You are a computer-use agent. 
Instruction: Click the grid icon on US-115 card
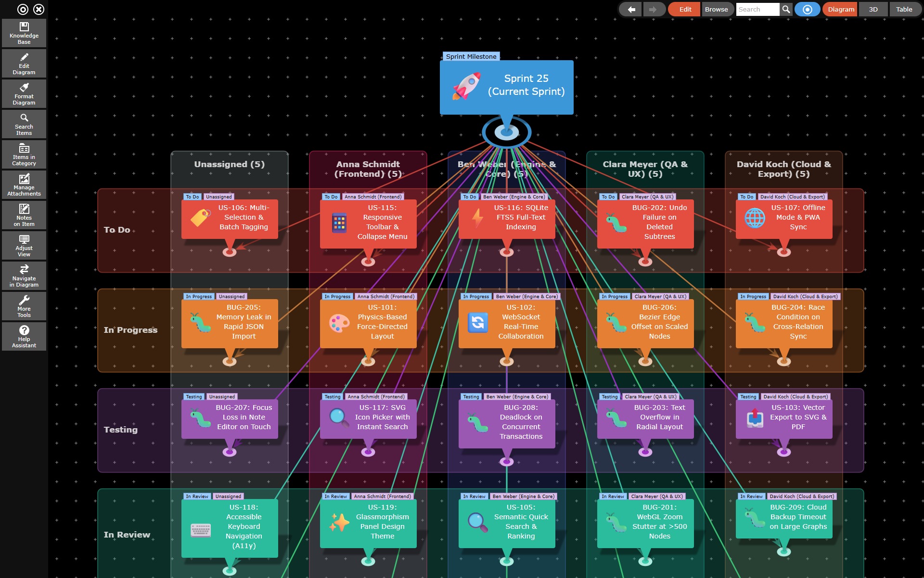pyautogui.click(x=339, y=223)
